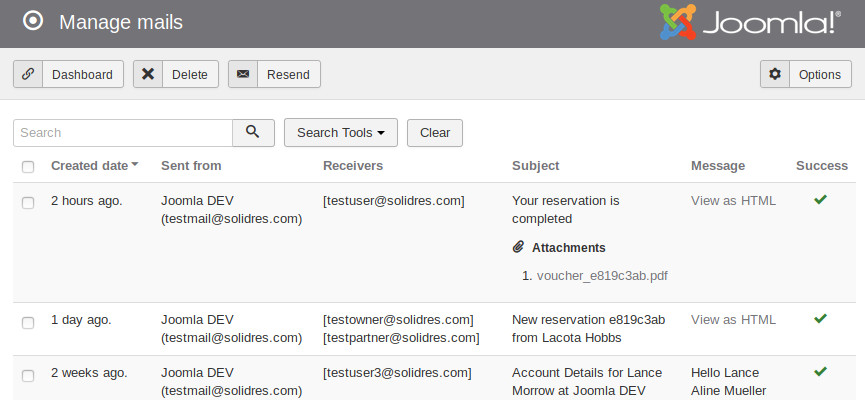Click the Manage mails title icon
The image size is (865, 400).
32,22
